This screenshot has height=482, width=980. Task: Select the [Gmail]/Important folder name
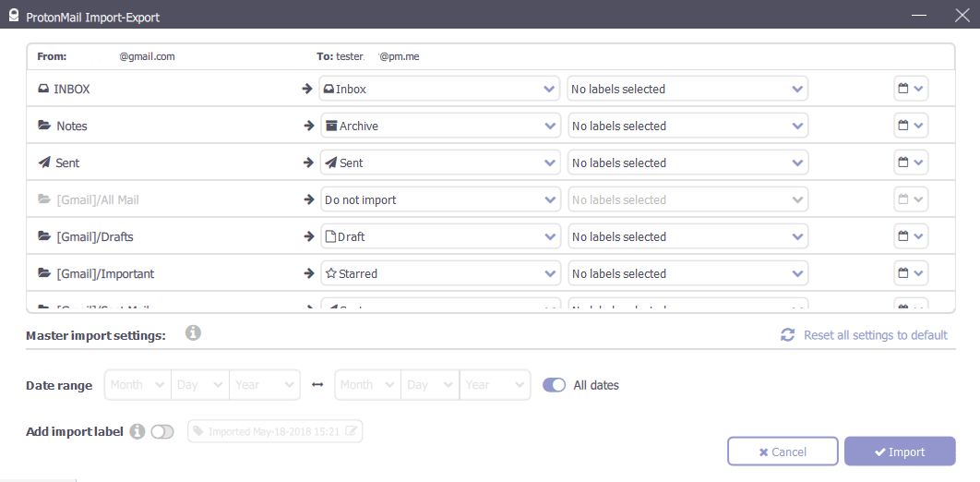[105, 274]
